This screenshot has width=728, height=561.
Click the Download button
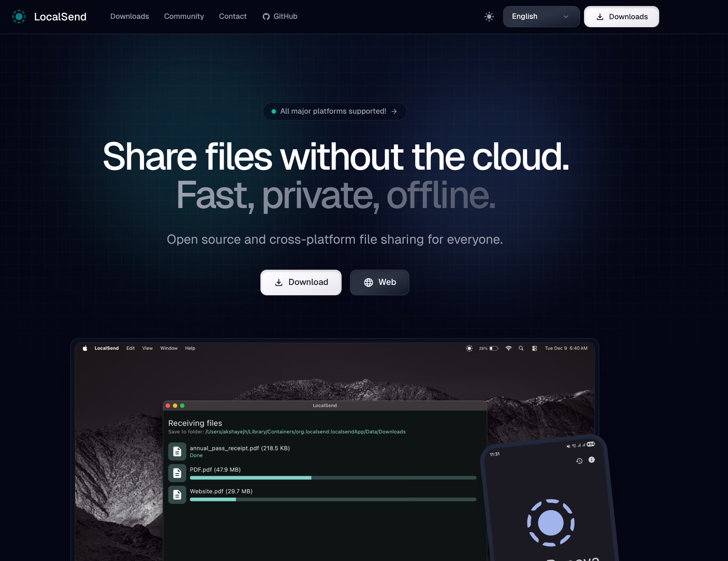click(300, 282)
